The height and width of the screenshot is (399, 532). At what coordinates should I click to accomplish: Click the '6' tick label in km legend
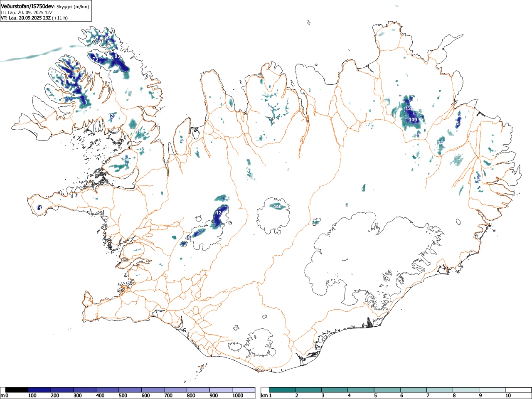(401, 396)
